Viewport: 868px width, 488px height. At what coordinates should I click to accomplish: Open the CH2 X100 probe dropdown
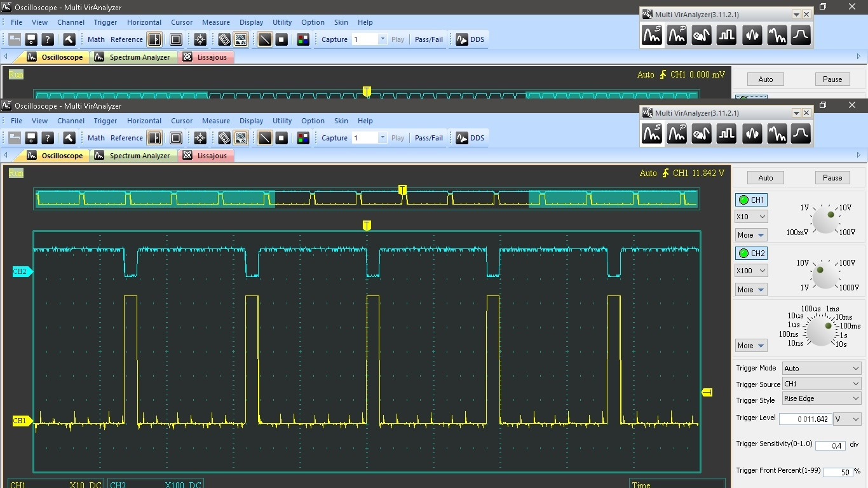(751, 271)
